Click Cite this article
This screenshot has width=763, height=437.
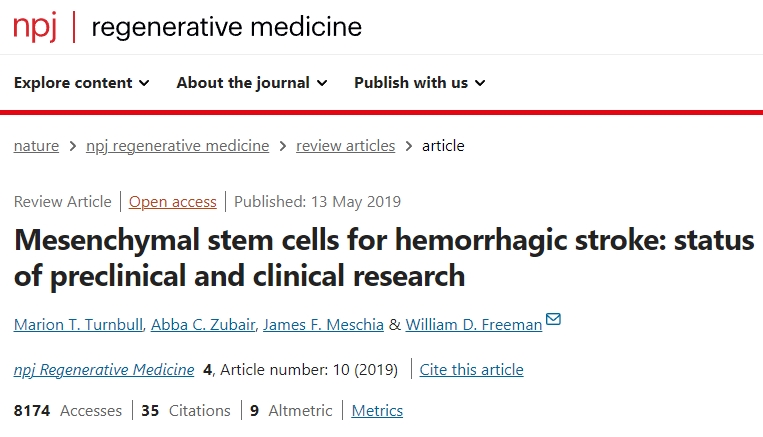(x=471, y=370)
